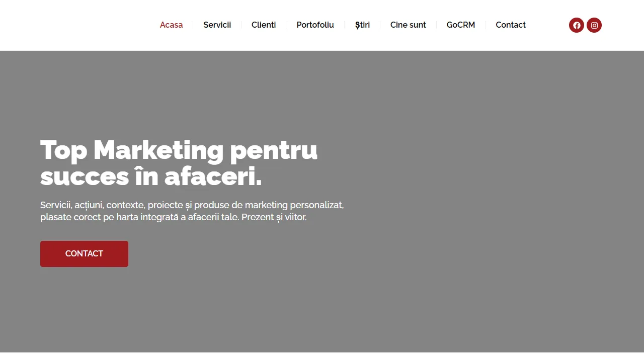Screen dimensions: 644x362
Task: Click the 'succes în afaceri' heading line
Action: [x=151, y=177]
